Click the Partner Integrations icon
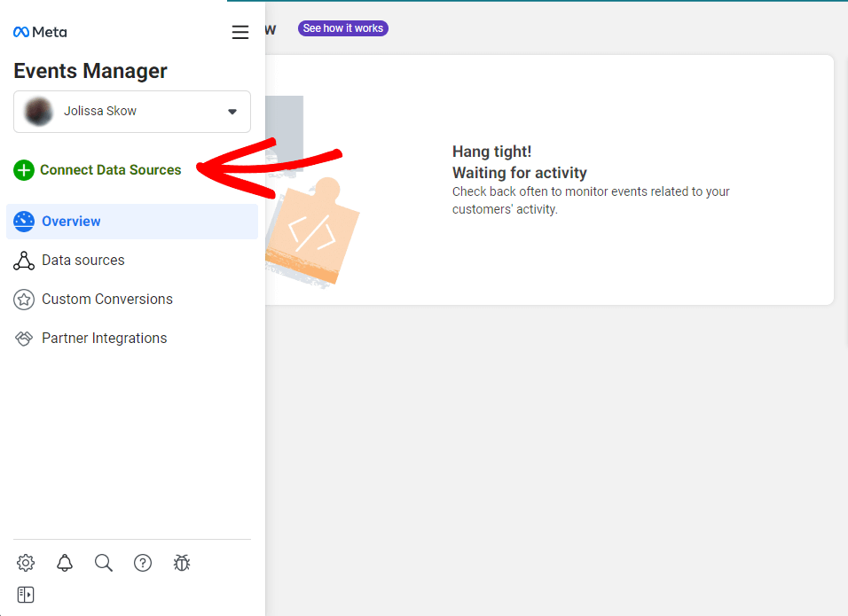This screenshot has width=848, height=616. point(23,338)
